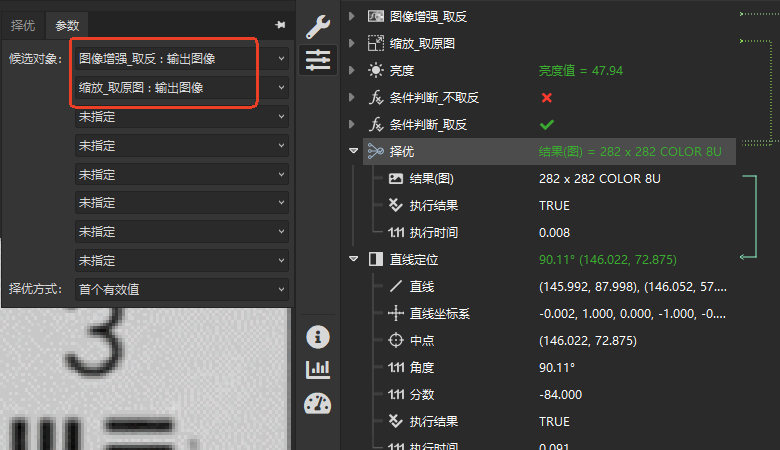Click the 候选对象 label
This screenshot has width=780, height=450.
pos(35,59)
